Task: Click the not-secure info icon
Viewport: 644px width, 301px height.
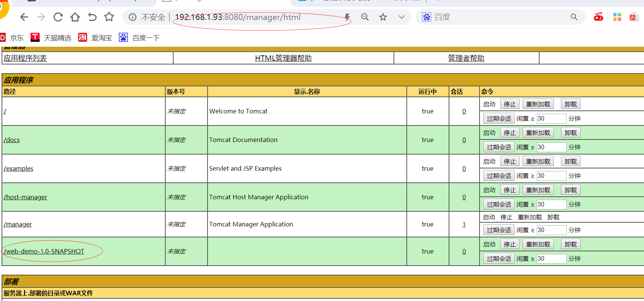Action: (x=132, y=17)
